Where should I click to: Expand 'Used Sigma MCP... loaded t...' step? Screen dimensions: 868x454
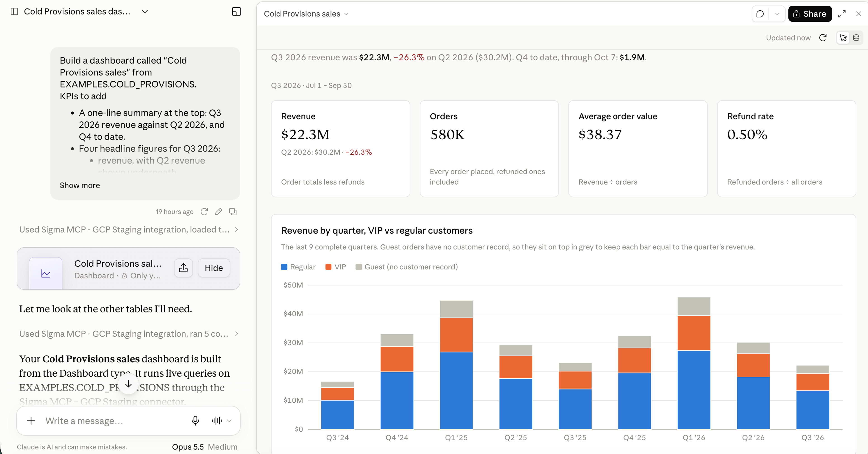coord(129,229)
